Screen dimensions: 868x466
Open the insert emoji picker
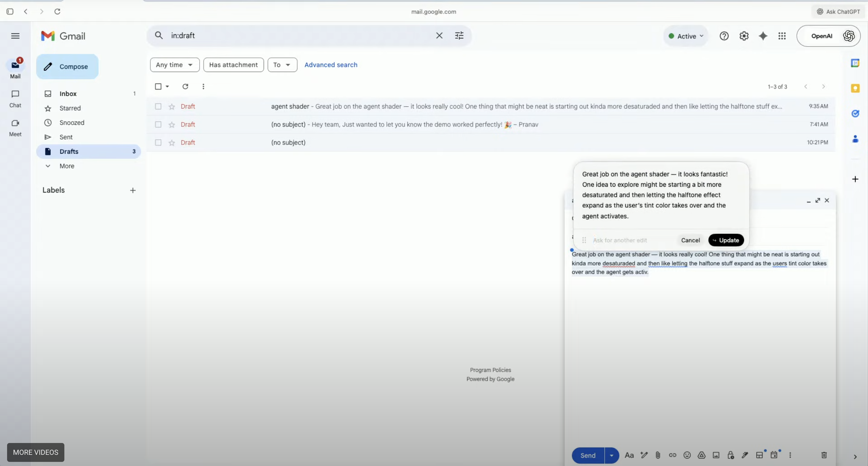687,455
